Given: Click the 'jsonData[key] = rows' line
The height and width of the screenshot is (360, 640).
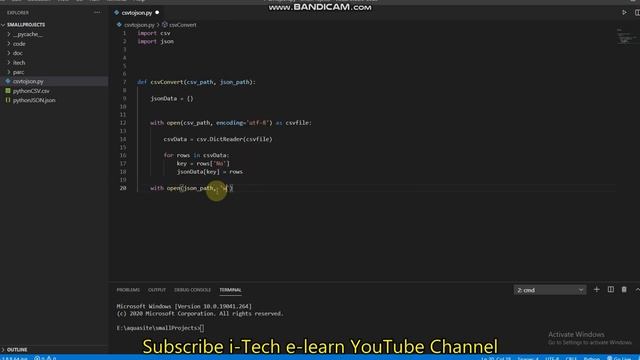Looking at the screenshot, I should click(209, 172).
